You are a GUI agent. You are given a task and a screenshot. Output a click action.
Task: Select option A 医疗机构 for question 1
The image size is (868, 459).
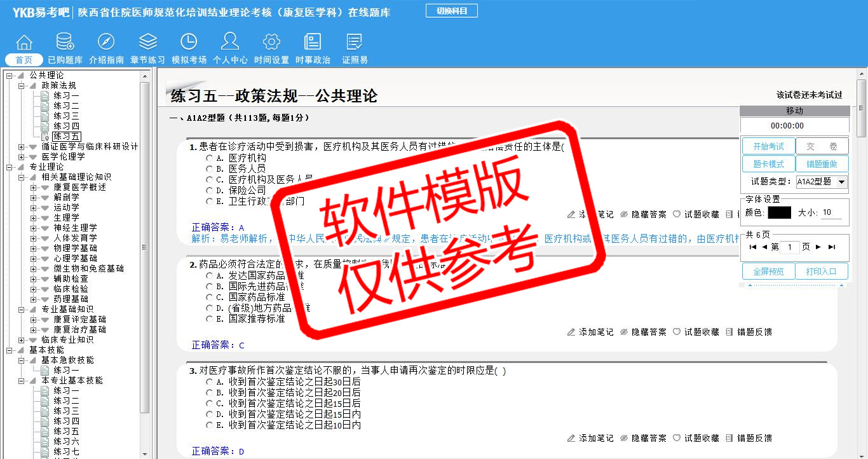click(210, 158)
